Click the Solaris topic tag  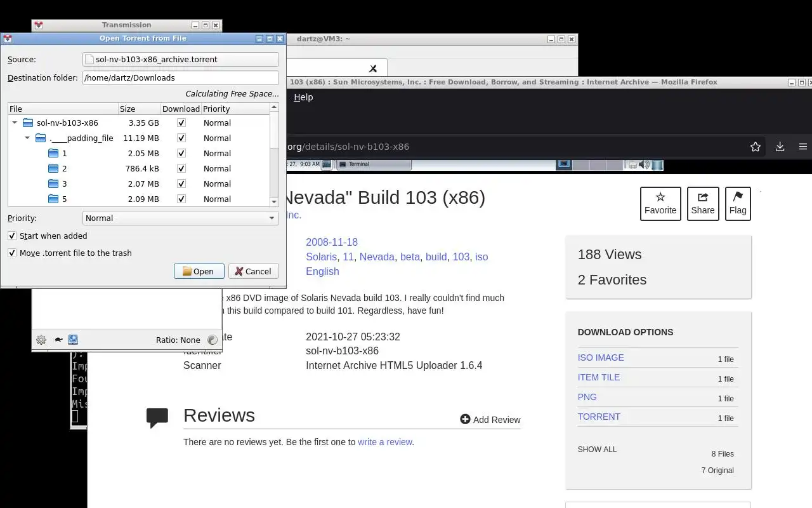[x=321, y=257]
